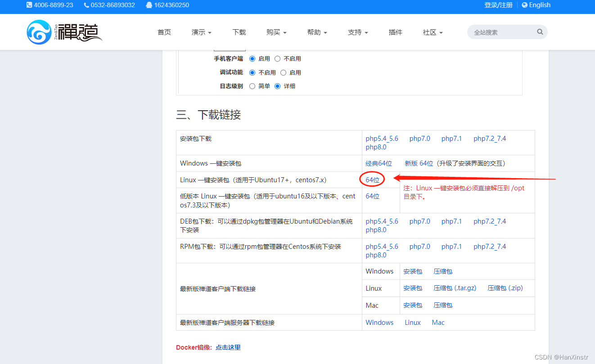Image resolution: width=595 pixels, height=364 pixels.
Task: Download 安装包 php5.4_5.6 link
Action: [x=382, y=139]
